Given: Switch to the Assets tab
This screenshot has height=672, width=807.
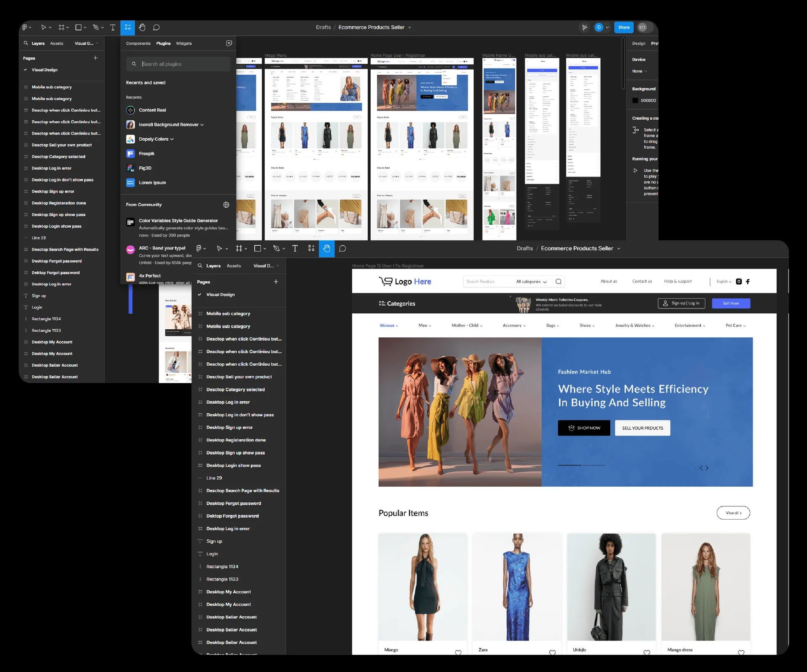Looking at the screenshot, I should pyautogui.click(x=57, y=43).
